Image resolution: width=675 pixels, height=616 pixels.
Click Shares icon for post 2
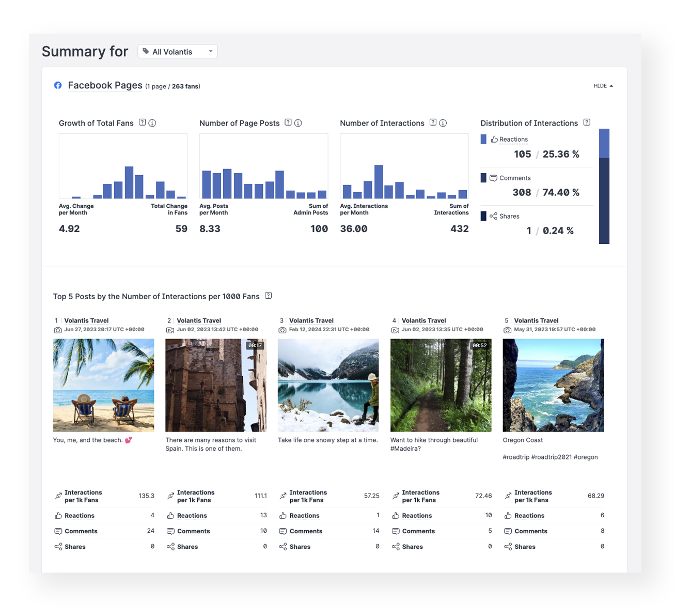coord(170,547)
